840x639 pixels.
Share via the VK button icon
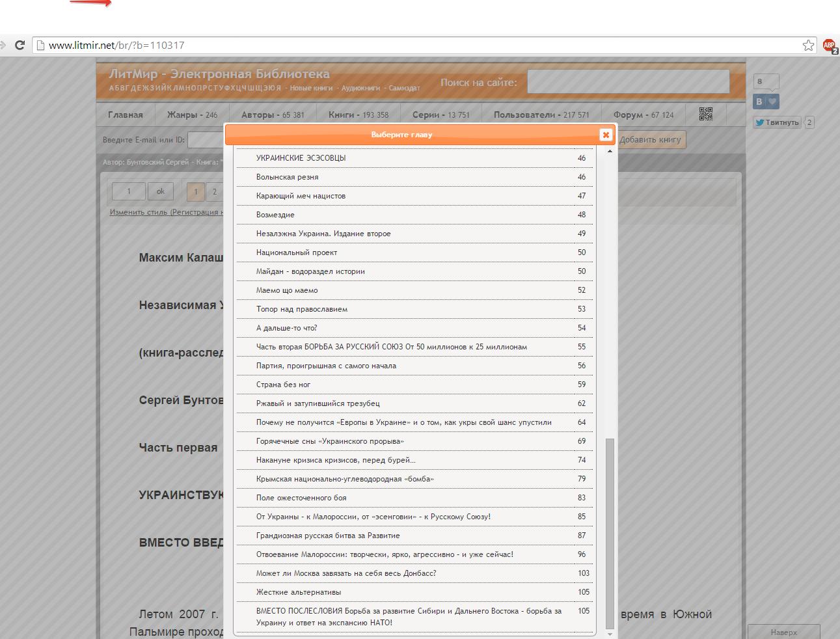[x=766, y=102]
